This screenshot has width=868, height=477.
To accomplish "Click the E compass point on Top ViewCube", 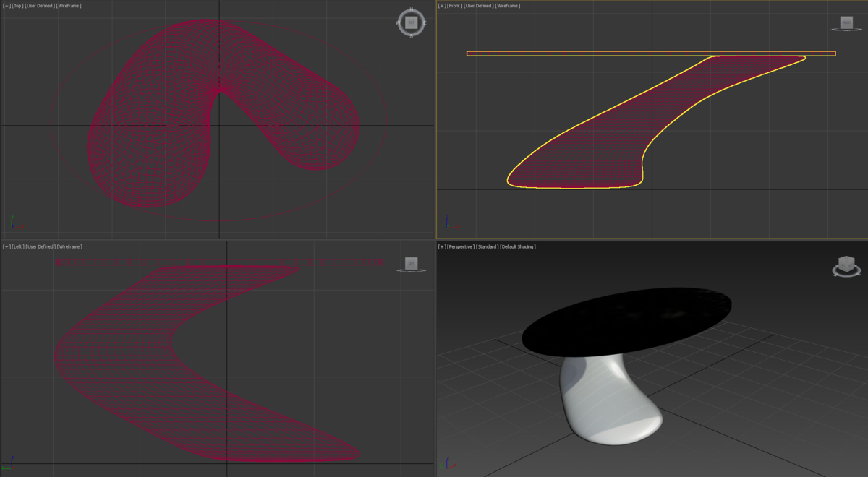I will [424, 22].
